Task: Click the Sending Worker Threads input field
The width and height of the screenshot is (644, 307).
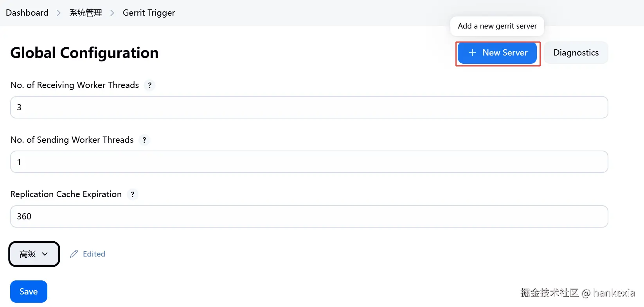Action: coord(309,162)
